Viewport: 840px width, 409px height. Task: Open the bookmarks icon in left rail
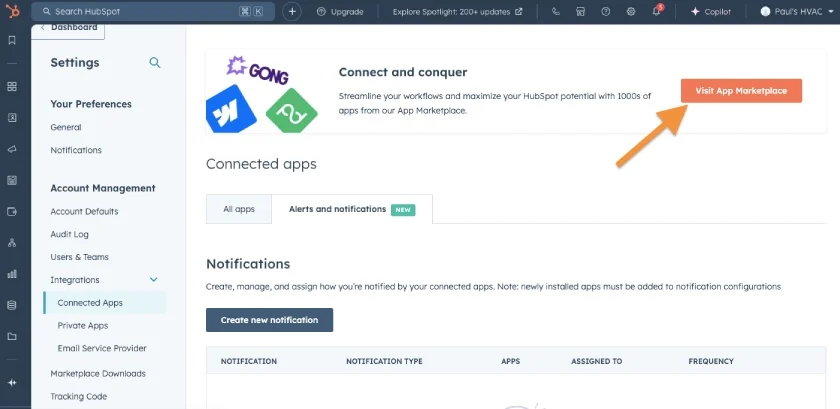[12, 40]
